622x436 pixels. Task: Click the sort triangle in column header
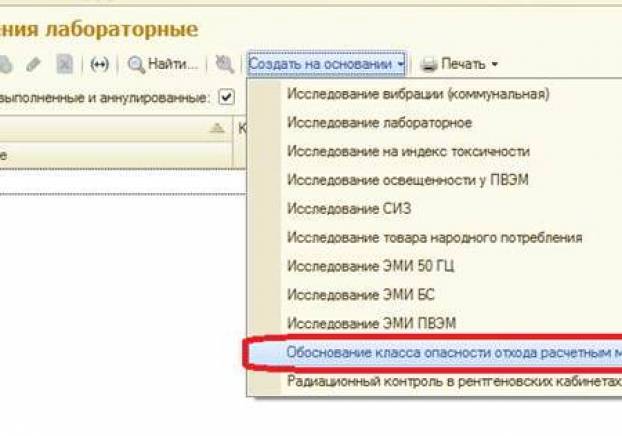(x=217, y=129)
